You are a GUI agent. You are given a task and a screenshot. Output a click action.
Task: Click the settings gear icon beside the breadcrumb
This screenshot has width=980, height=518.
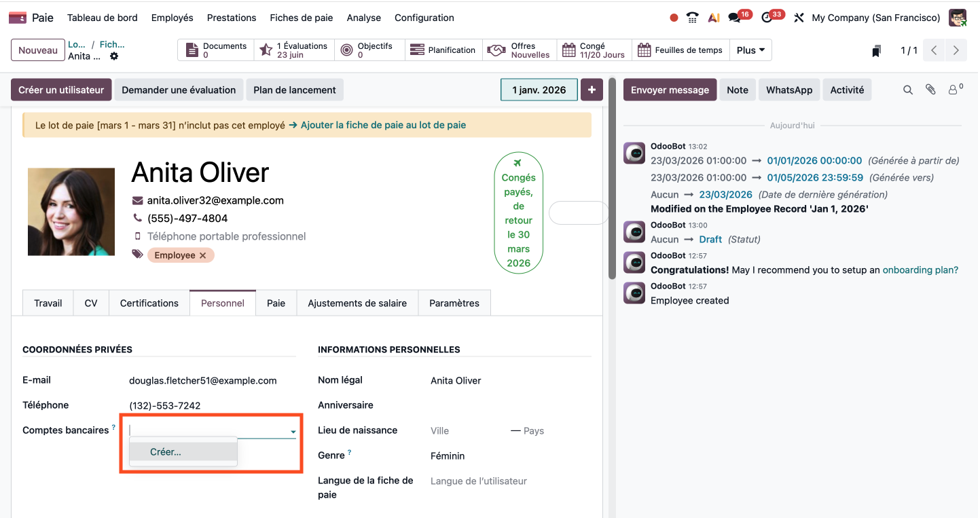tap(114, 56)
